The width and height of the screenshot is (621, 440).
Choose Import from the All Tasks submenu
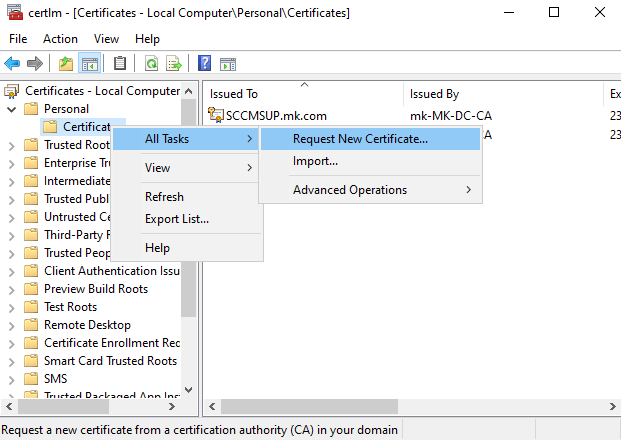(x=315, y=160)
